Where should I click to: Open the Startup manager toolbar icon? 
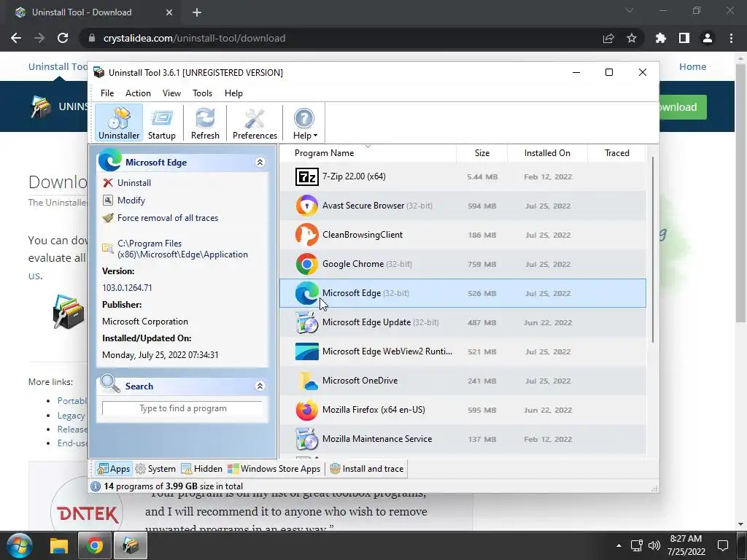click(161, 123)
